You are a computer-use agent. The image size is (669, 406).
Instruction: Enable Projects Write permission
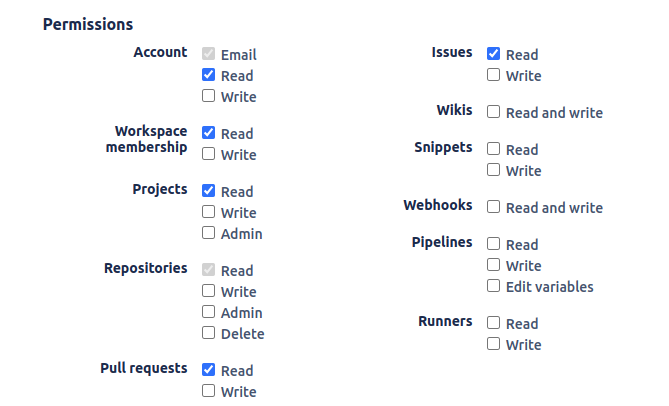tap(208, 212)
